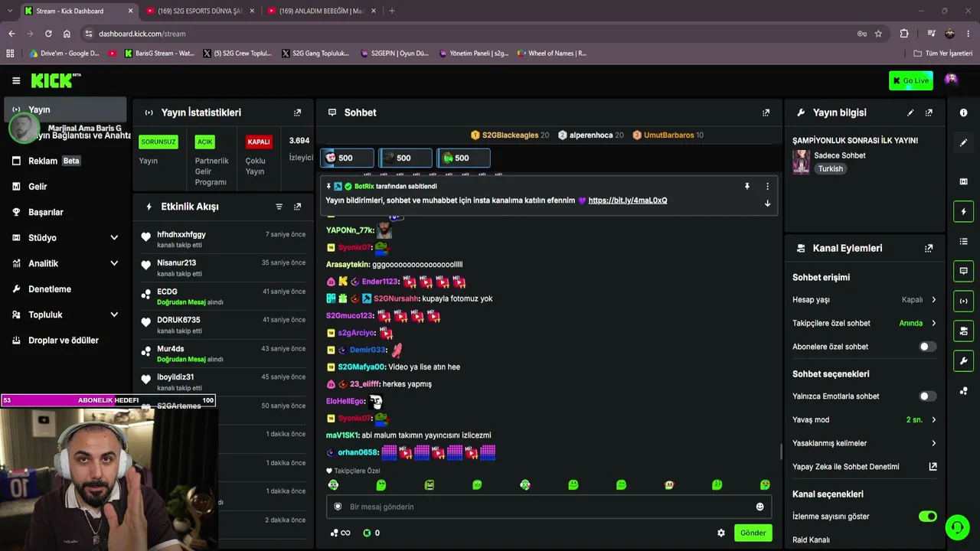
Task: Open Yapay Zeka ile Sohbet Denetimi link
Action: [864, 467]
